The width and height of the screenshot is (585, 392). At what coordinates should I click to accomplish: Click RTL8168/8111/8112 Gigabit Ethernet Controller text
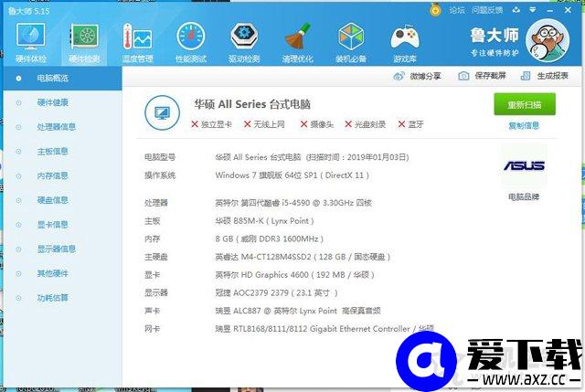point(324,329)
